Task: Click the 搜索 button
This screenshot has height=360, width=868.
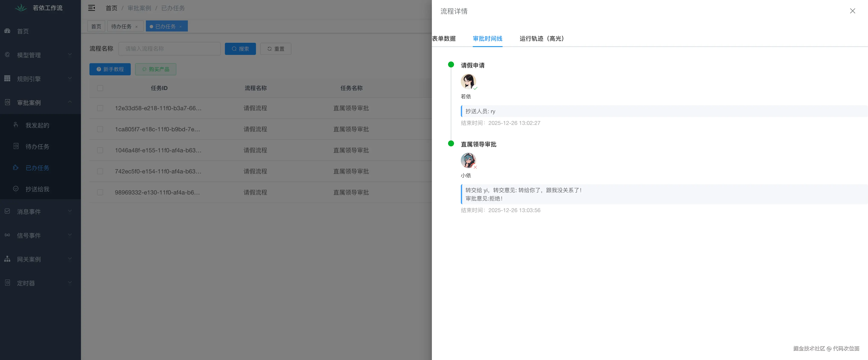Action: coord(240,49)
